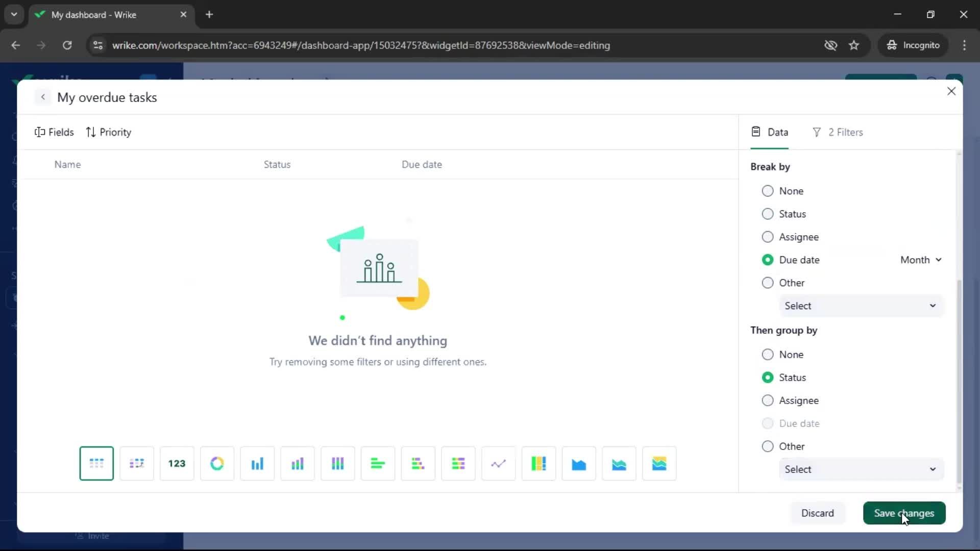Open the Chrome three-dot menu

click(x=964, y=45)
